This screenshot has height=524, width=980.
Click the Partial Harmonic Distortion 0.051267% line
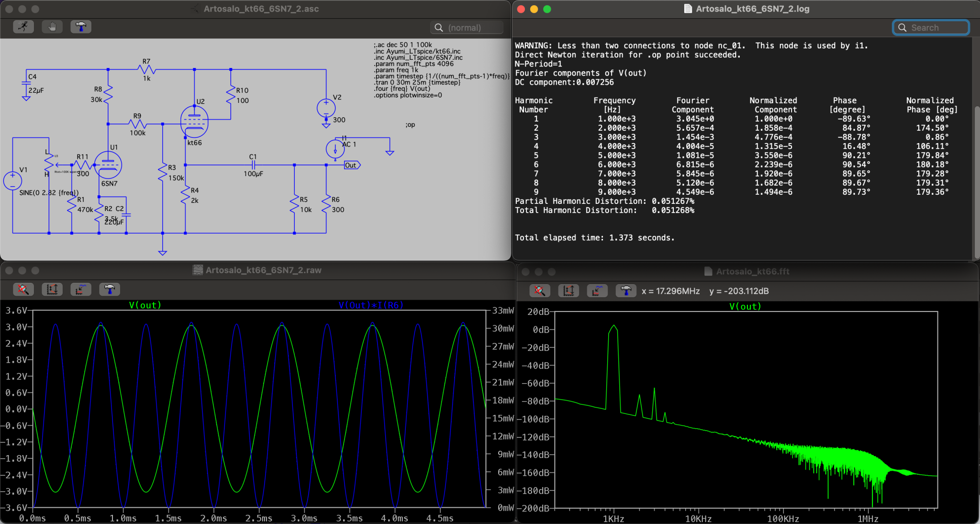tap(604, 201)
